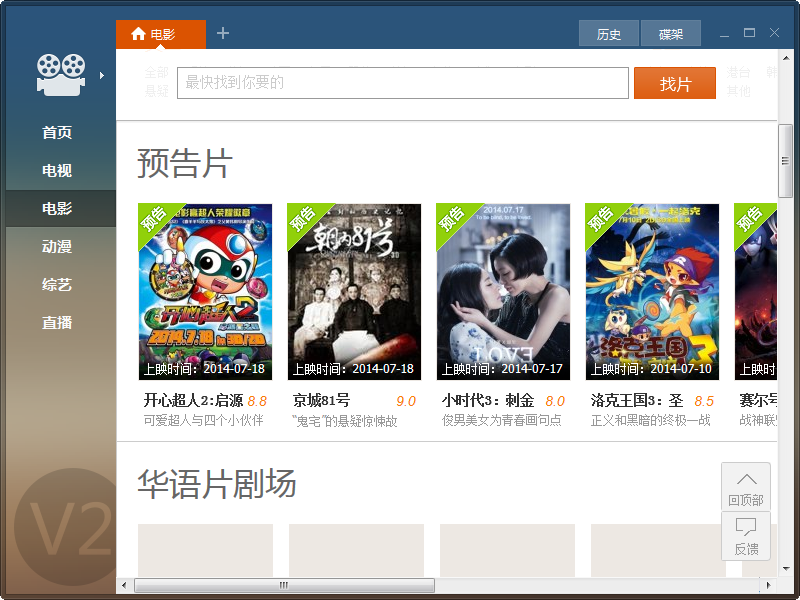Click the search box 最快找到你要的
Image resolution: width=800 pixels, height=600 pixels.
[x=403, y=83]
